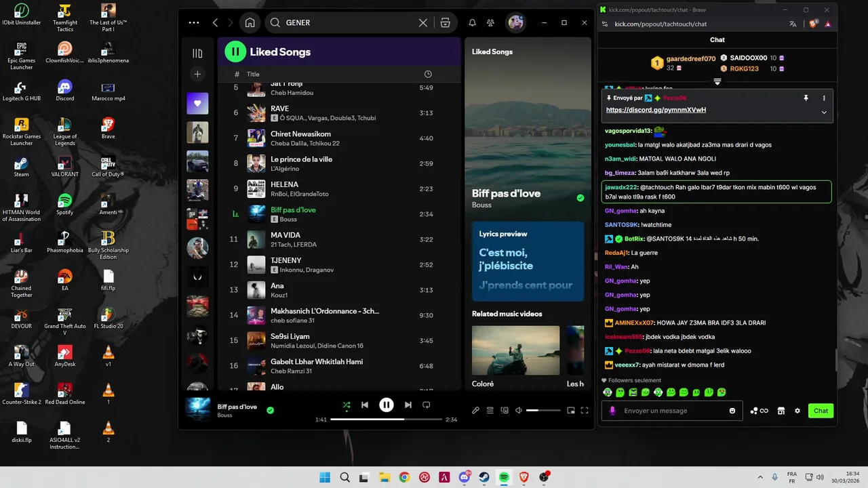Open the Coloré music video thumbnail
Screen dimensions: 868x488
click(515, 350)
